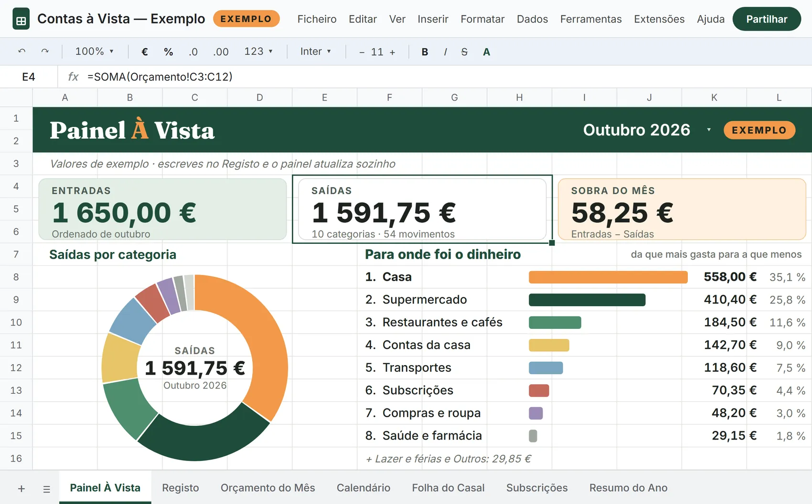This screenshot has width=812, height=504.
Task: Click the donut chart center total
Action: pyautogui.click(x=195, y=368)
